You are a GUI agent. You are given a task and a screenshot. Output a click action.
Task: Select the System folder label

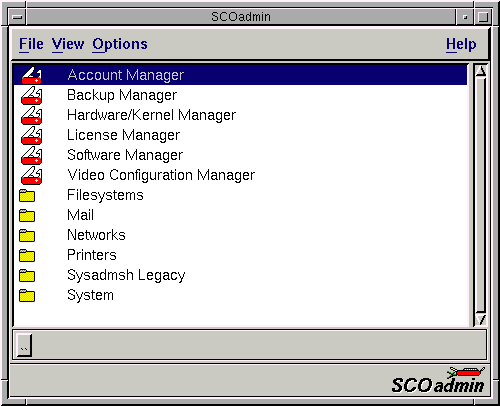(90, 295)
